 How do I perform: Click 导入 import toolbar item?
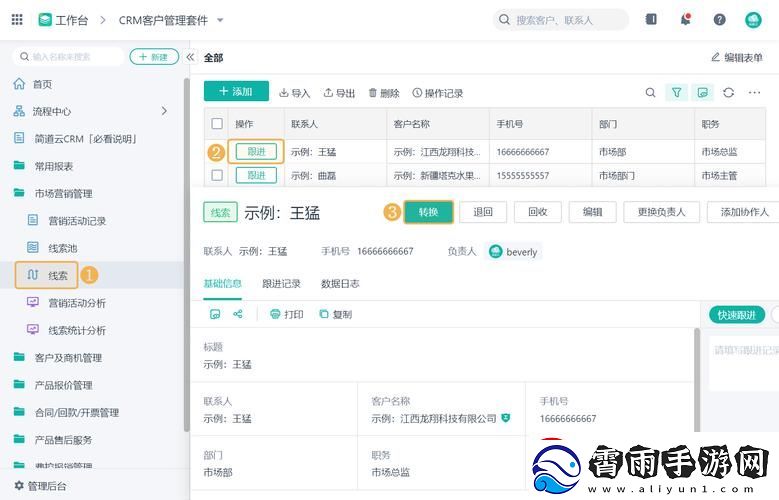coord(295,93)
